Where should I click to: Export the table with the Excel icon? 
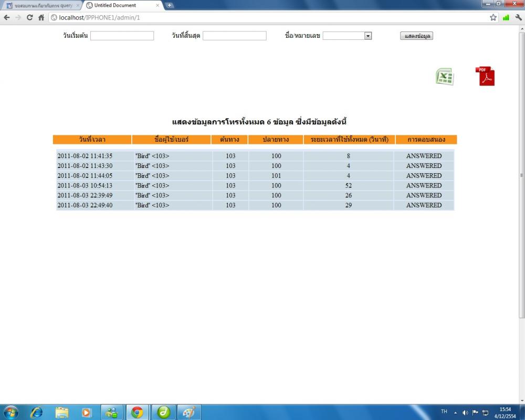445,77
